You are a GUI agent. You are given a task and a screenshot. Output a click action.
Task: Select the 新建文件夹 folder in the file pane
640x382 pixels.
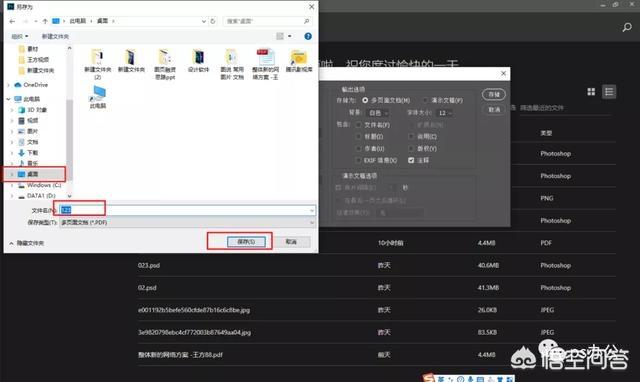(x=131, y=61)
